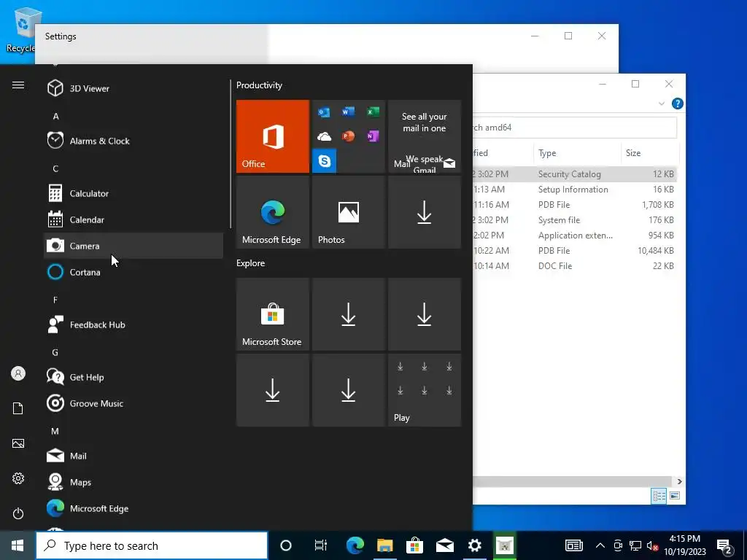Click the taskbar search box
747x560 pixels.
(x=152, y=545)
